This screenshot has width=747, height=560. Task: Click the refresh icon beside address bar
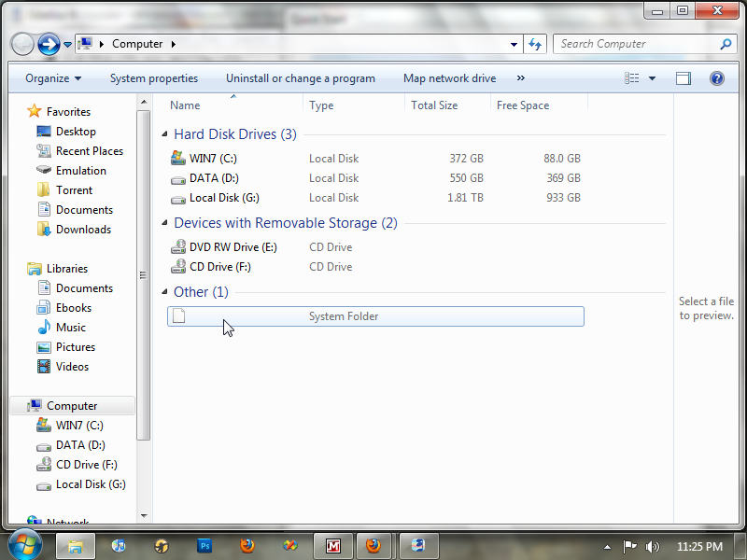tap(534, 44)
